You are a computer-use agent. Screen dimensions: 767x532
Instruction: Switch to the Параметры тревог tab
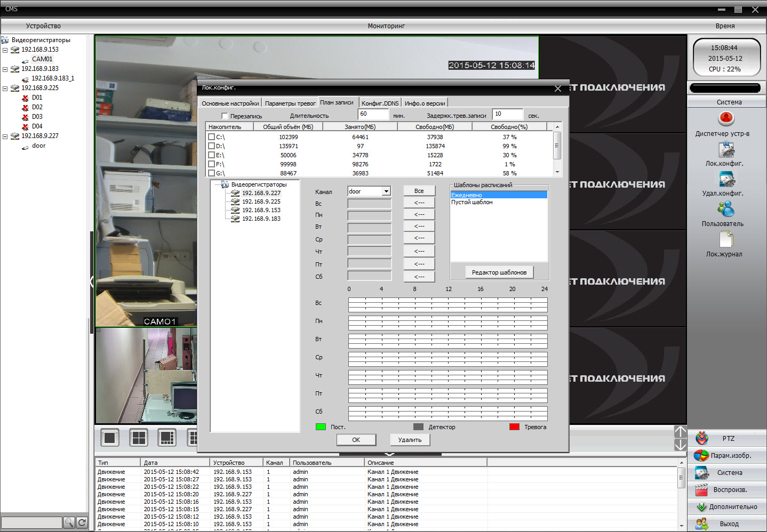[x=290, y=103]
